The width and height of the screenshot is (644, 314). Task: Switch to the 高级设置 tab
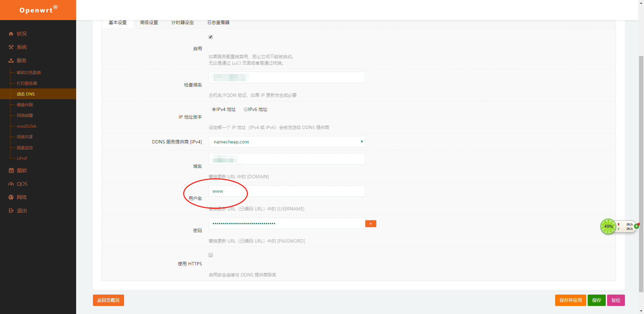(x=149, y=22)
